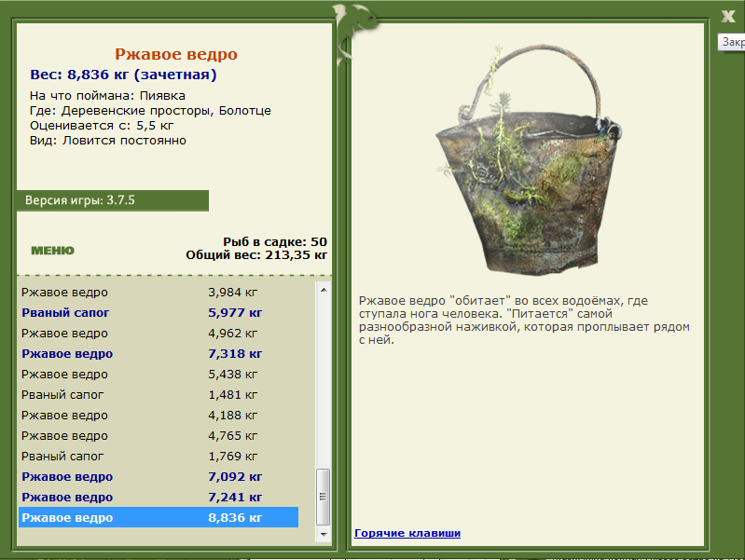Click the Ржавое ведро title heading
This screenshot has height=560, width=745.
pos(176,55)
